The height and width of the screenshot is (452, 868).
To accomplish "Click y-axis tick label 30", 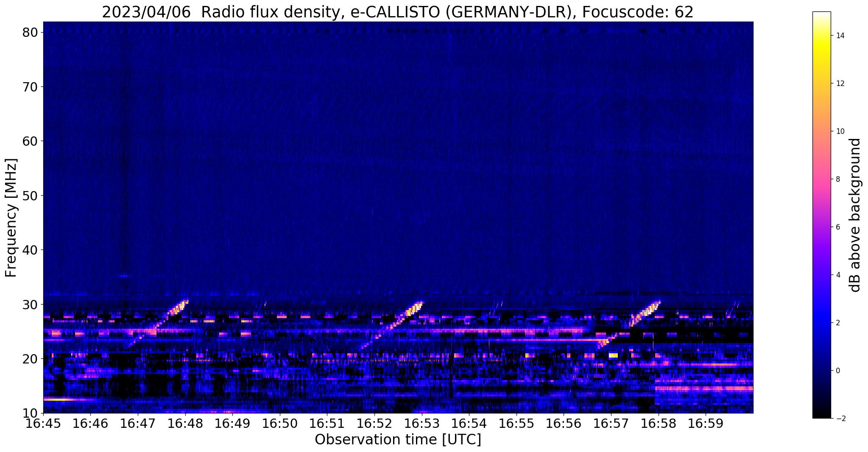I will [x=30, y=305].
